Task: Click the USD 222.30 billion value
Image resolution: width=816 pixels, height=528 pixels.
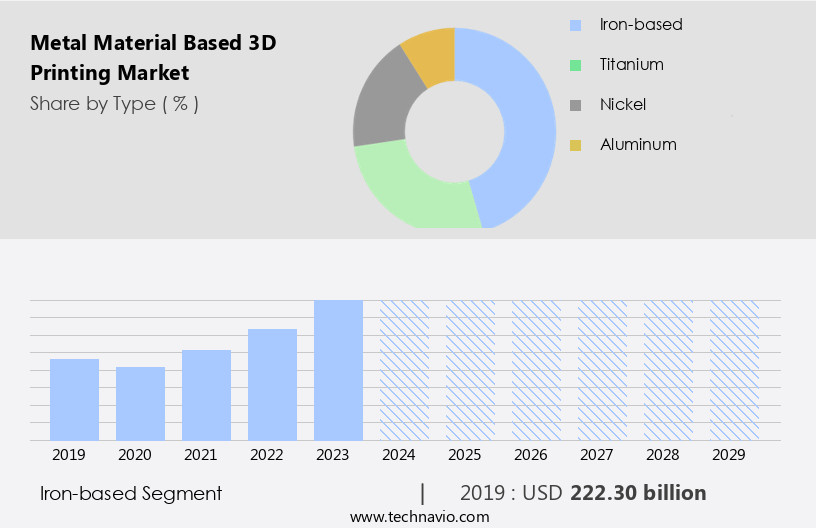Action: click(638, 493)
